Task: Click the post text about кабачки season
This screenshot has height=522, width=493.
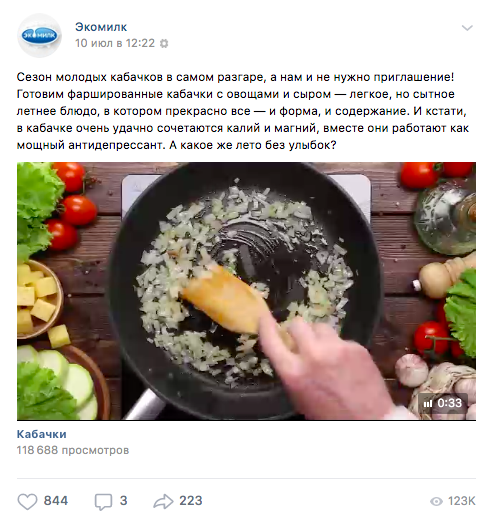Action: [243, 111]
